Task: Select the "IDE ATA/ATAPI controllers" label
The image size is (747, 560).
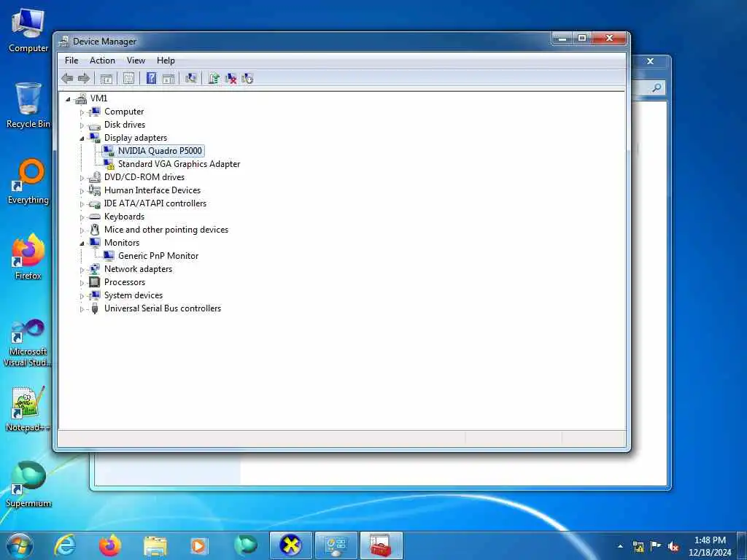Action: (x=155, y=203)
